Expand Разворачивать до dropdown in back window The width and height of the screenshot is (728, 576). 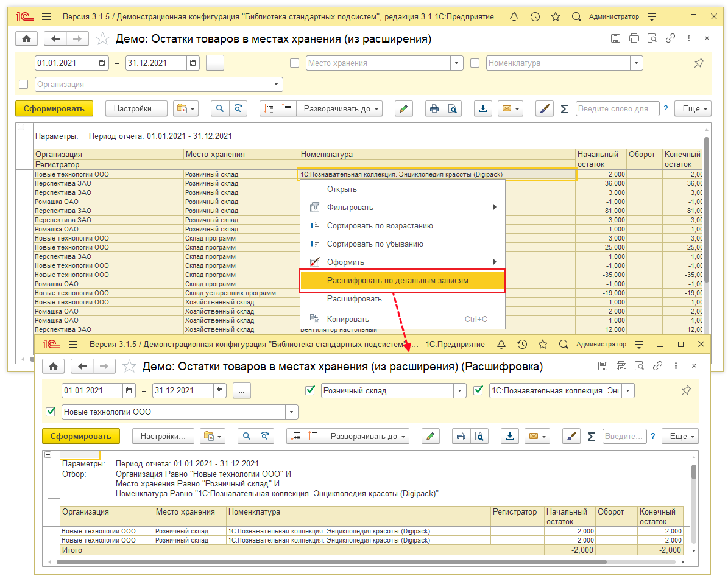pos(339,108)
